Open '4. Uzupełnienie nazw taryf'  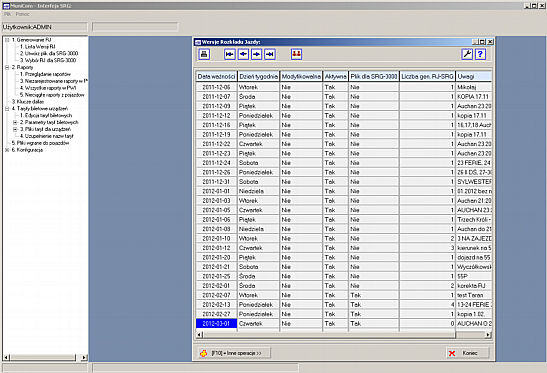point(46,136)
